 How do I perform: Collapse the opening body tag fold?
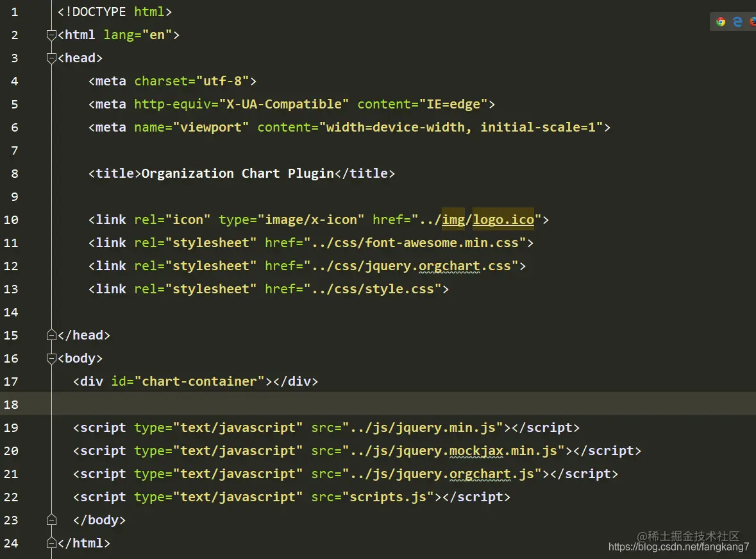(51, 358)
